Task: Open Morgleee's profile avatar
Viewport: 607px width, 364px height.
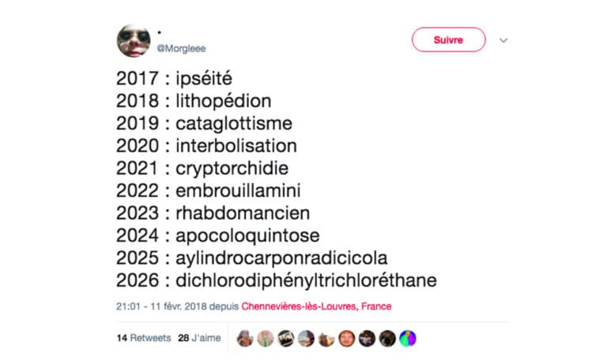Action: (134, 40)
